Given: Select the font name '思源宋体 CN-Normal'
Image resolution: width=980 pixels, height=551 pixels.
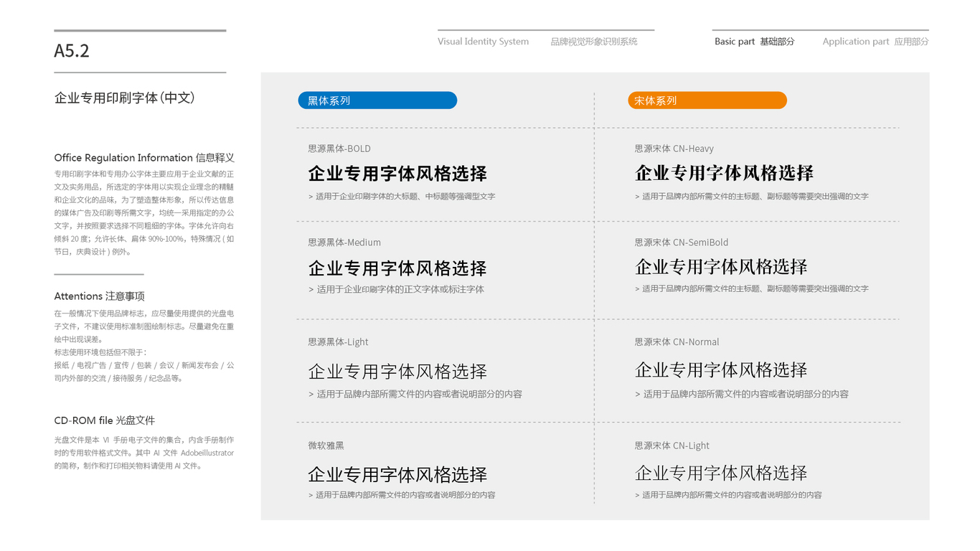Looking at the screenshot, I should tap(677, 342).
